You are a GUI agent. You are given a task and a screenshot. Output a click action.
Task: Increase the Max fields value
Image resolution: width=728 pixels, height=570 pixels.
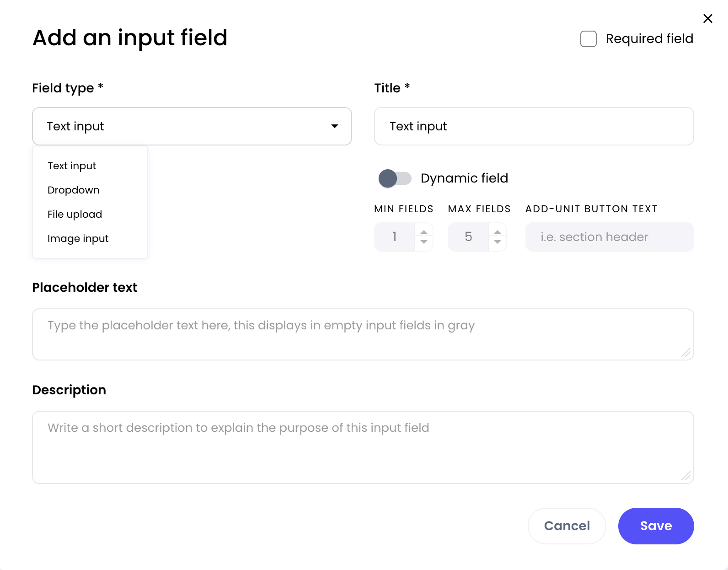498,231
